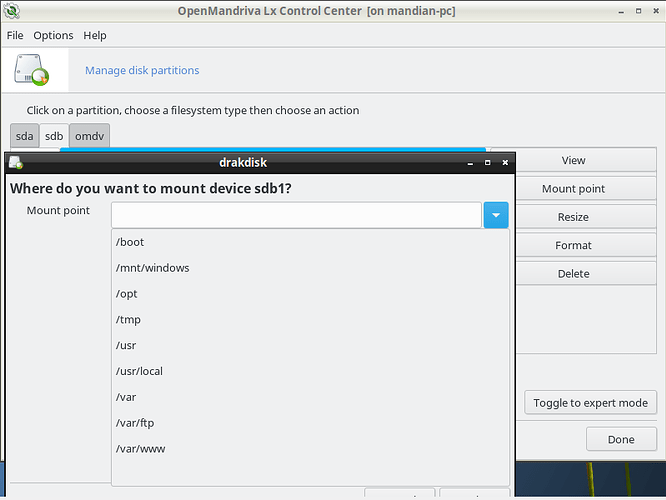Screen dimensions: 666x500
Task: Select /var from the mount point list
Action: tap(310, 397)
